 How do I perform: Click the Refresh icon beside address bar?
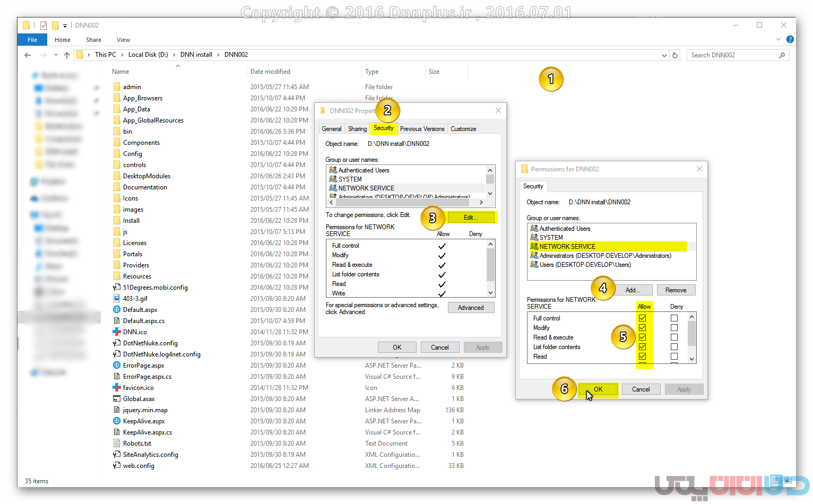(x=675, y=55)
